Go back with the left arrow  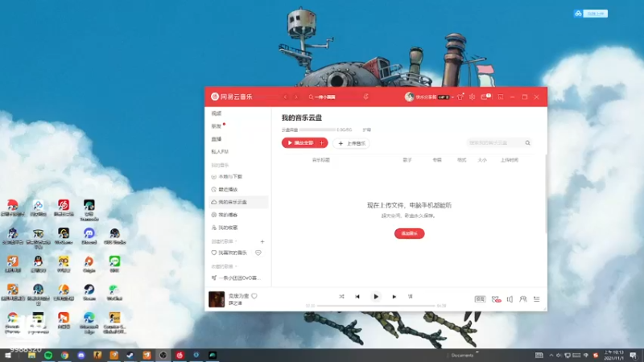pyautogui.click(x=286, y=97)
